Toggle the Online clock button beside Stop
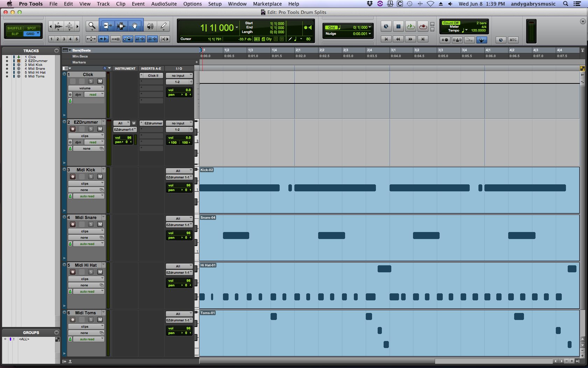This screenshot has width=588, height=368. 386,26
